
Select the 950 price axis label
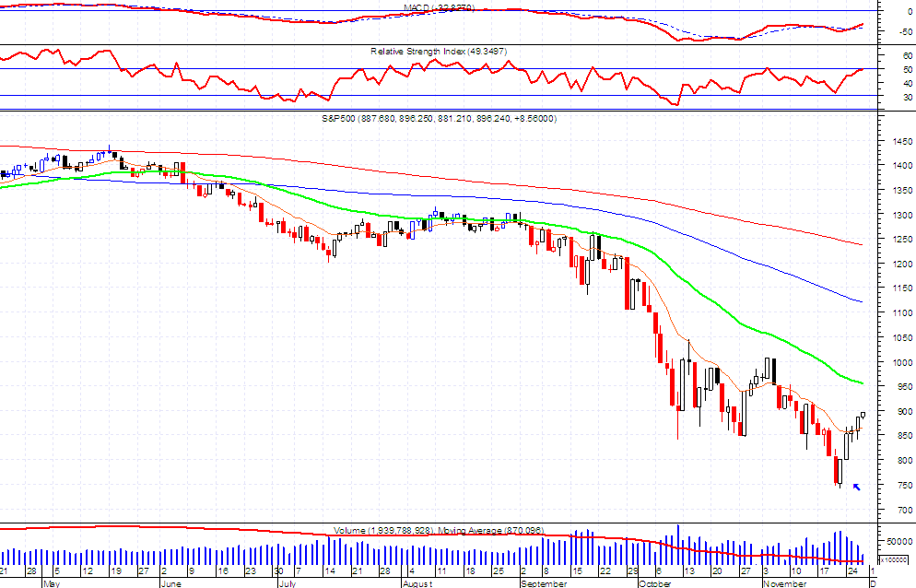[904, 387]
